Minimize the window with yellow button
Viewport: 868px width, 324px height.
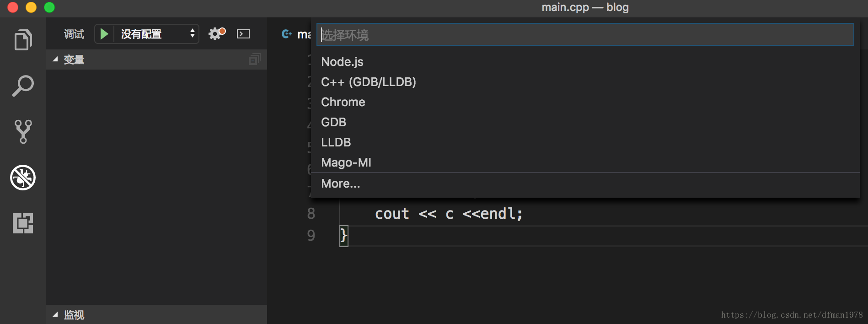pyautogui.click(x=31, y=7)
